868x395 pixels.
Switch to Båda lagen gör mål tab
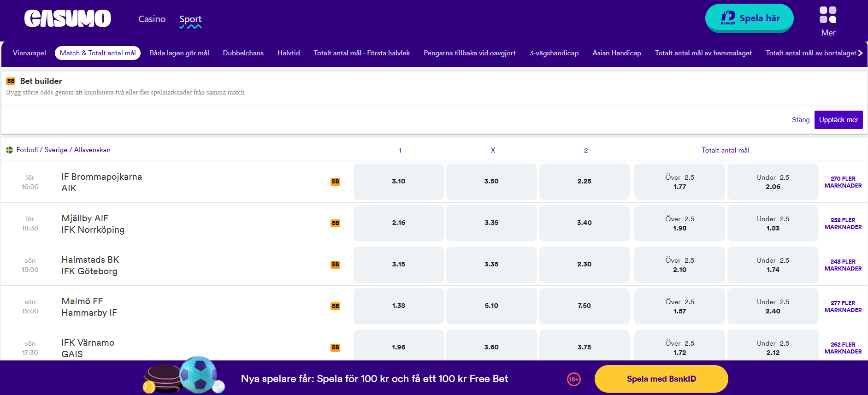(179, 53)
